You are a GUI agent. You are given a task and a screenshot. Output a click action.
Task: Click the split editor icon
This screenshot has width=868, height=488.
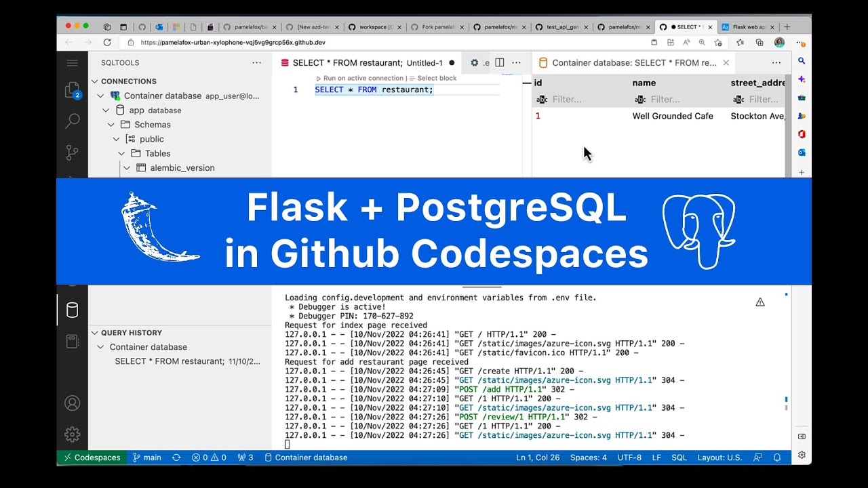(500, 62)
